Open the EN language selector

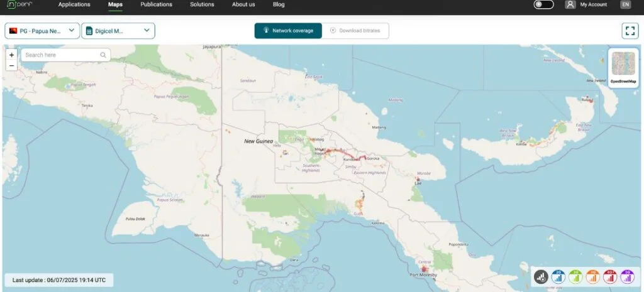tap(626, 4)
